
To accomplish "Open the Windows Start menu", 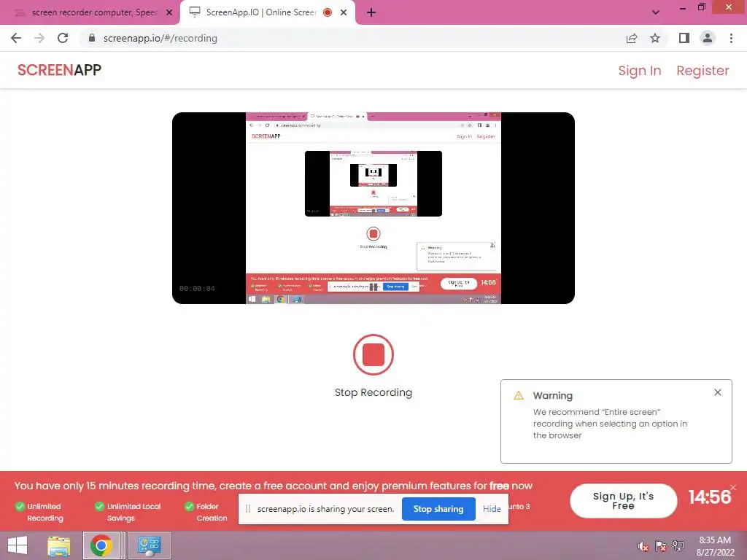I will tap(18, 545).
